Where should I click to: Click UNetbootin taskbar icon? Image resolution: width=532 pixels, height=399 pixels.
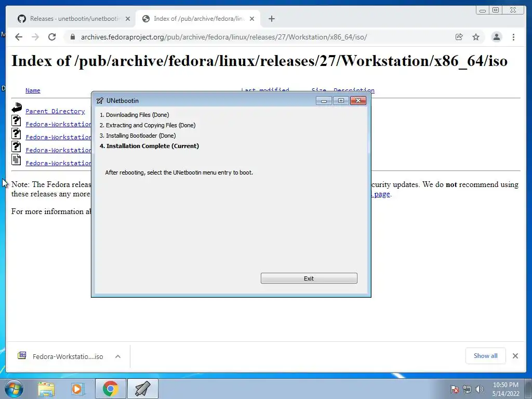click(143, 389)
